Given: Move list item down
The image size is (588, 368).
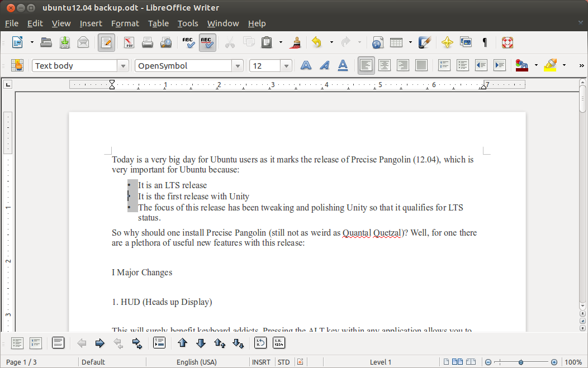Looking at the screenshot, I should 201,343.
